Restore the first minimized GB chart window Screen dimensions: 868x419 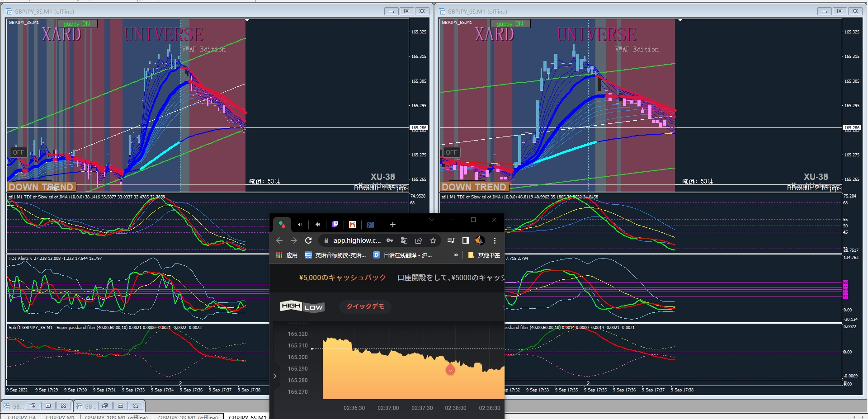click(x=33, y=406)
